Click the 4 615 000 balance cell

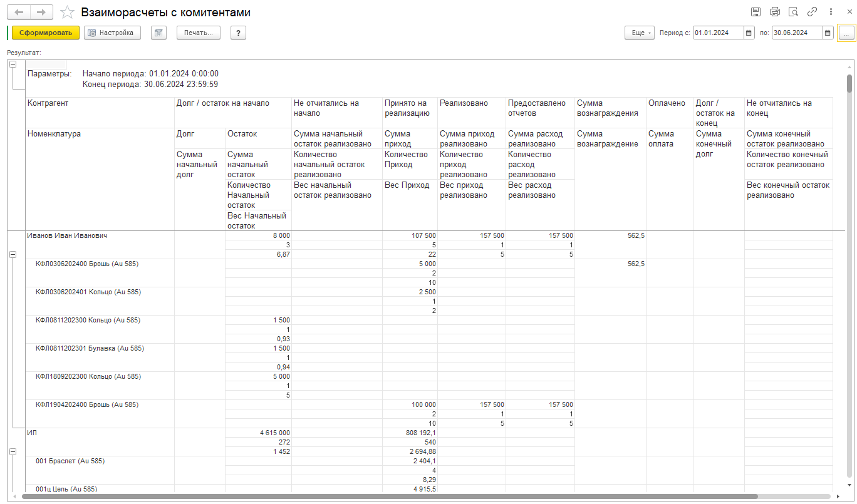point(258,433)
